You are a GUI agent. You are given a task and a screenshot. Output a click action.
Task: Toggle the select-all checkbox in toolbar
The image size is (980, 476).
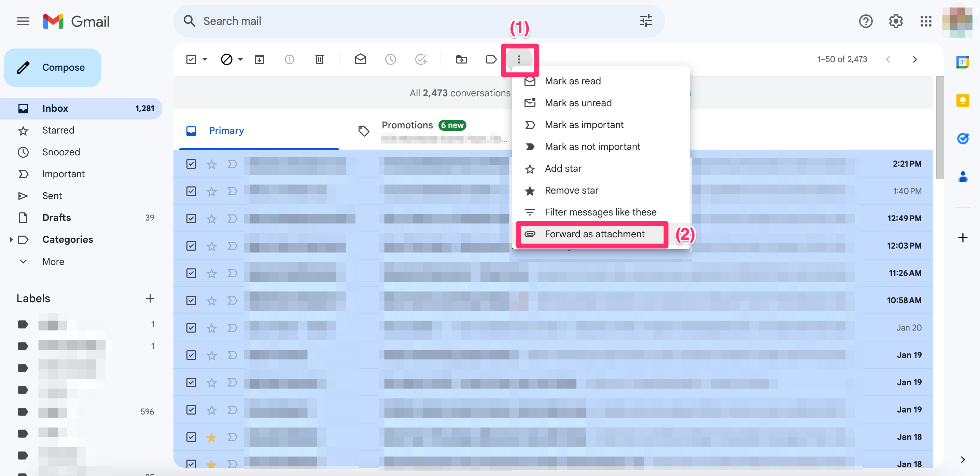[191, 59]
